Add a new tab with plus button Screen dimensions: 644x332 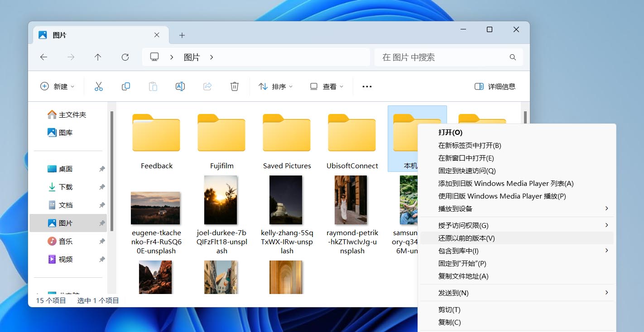tap(182, 35)
